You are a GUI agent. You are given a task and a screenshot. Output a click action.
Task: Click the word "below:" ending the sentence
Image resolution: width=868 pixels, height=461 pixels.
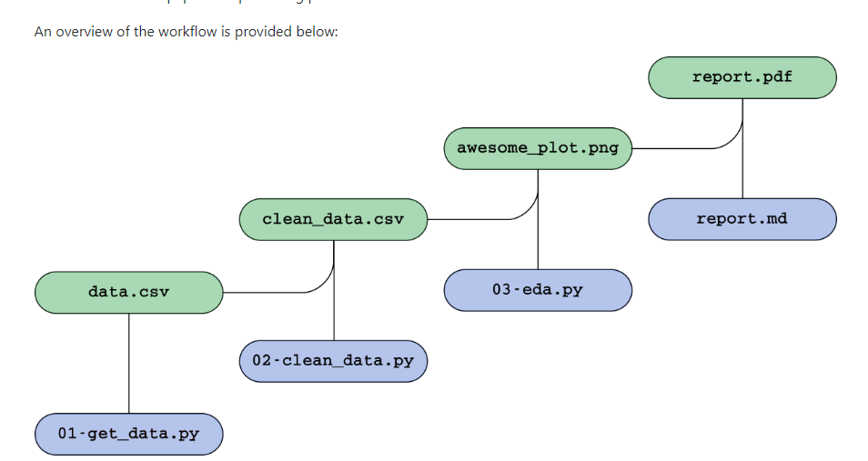tap(316, 32)
